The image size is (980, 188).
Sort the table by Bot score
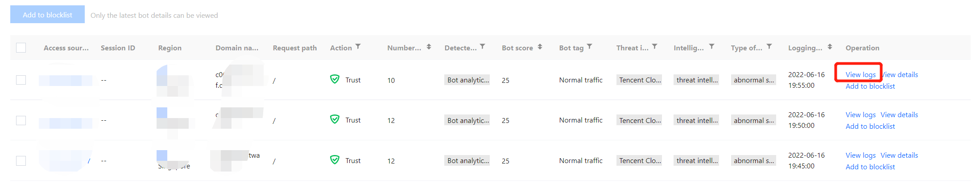pos(540,47)
